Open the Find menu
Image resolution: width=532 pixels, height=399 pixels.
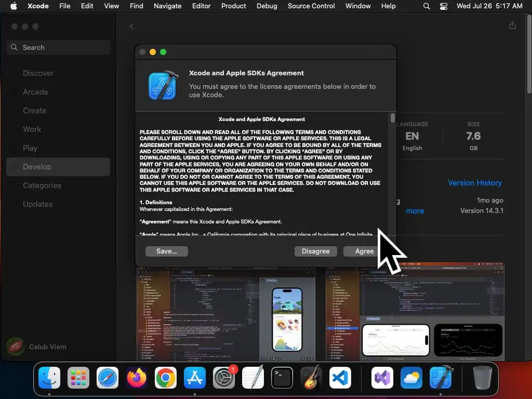[137, 6]
